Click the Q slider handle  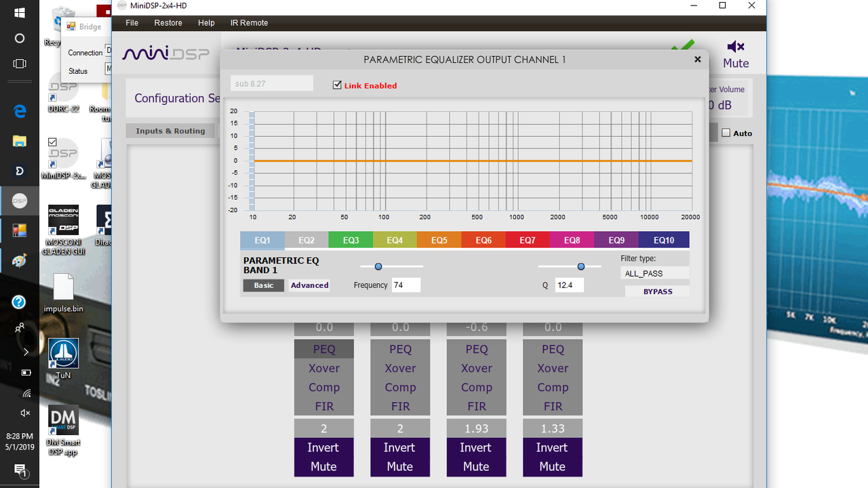(581, 266)
